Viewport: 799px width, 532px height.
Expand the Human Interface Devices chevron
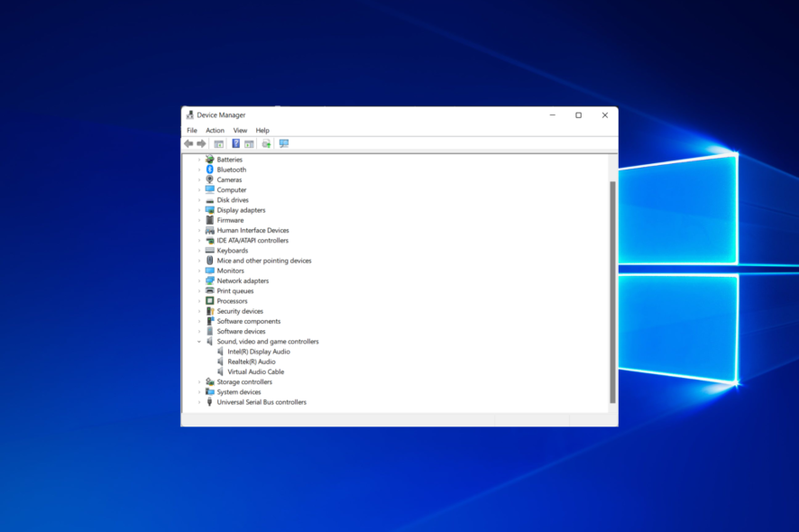pyautogui.click(x=199, y=230)
